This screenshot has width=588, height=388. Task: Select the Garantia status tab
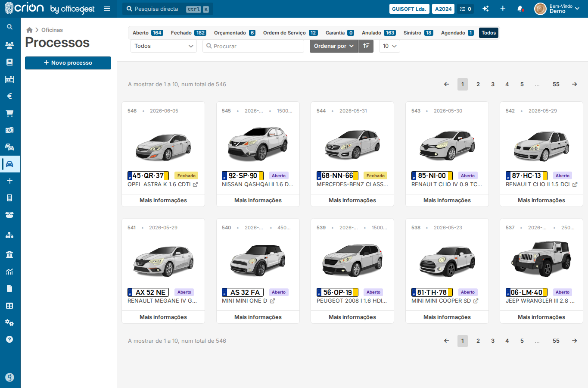(339, 33)
